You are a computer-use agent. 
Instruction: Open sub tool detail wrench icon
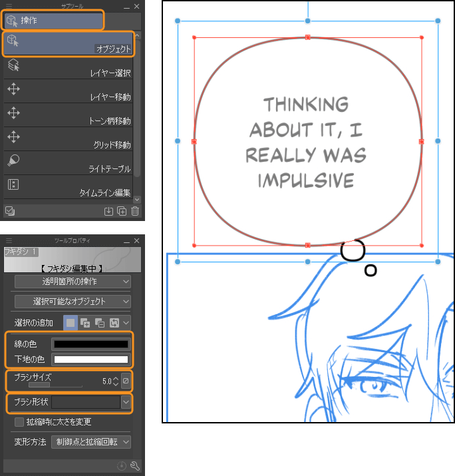click(135, 466)
